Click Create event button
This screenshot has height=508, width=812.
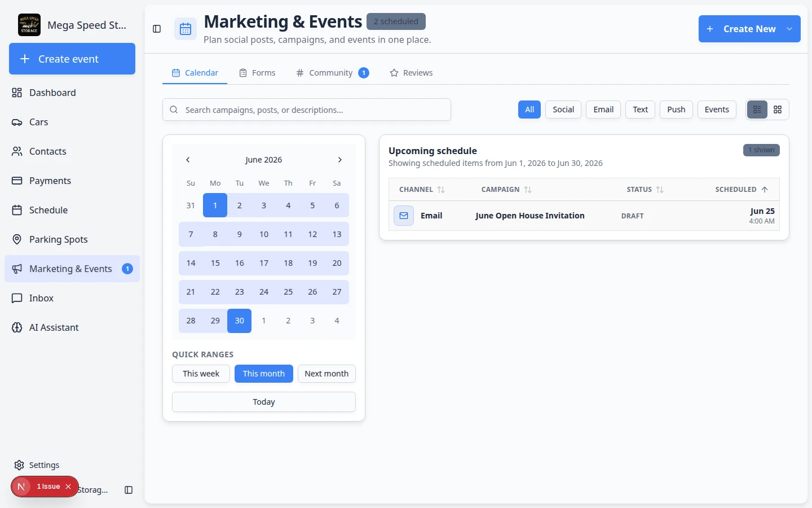point(72,59)
